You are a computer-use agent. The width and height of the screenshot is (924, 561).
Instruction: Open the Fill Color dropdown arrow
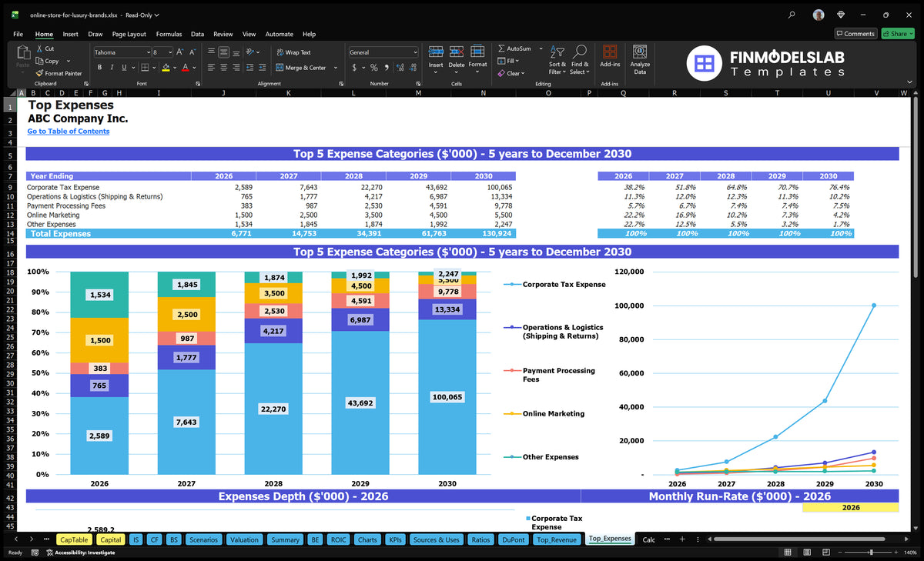(173, 68)
